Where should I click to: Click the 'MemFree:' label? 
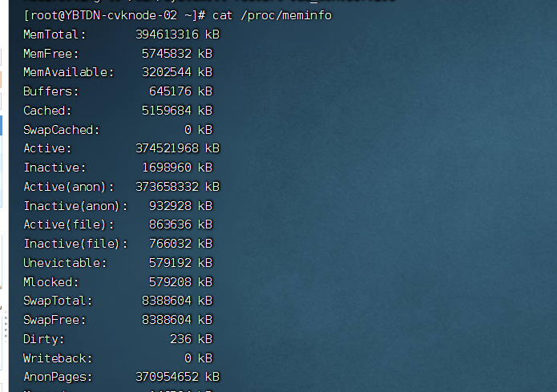pos(51,54)
